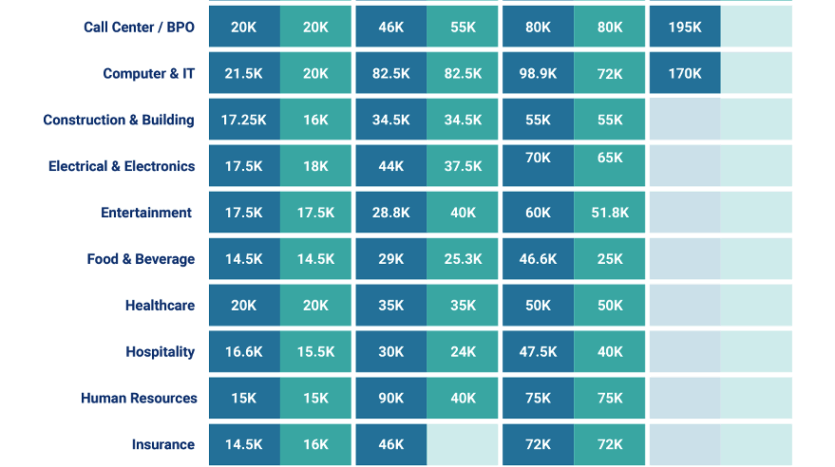Select the 51.8K cell in Entertainment row
Screen dimensions: 835x467
[610, 212]
